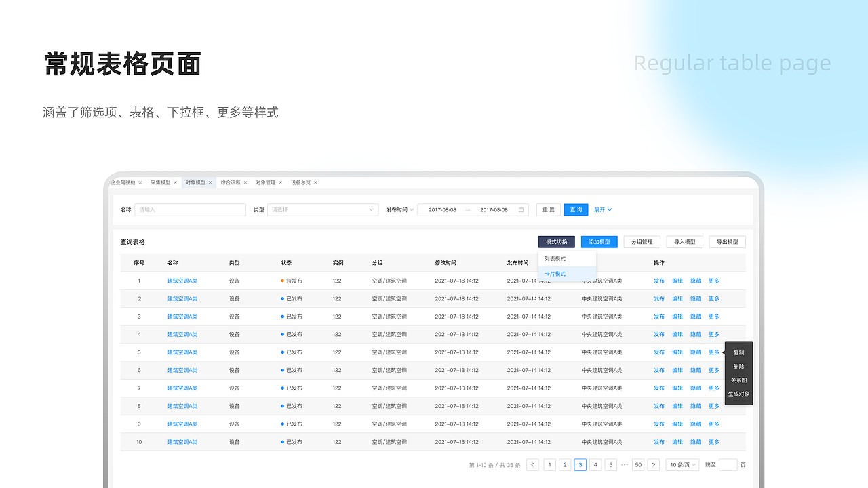
Task: Go to pagination page 1
Action: click(x=549, y=465)
